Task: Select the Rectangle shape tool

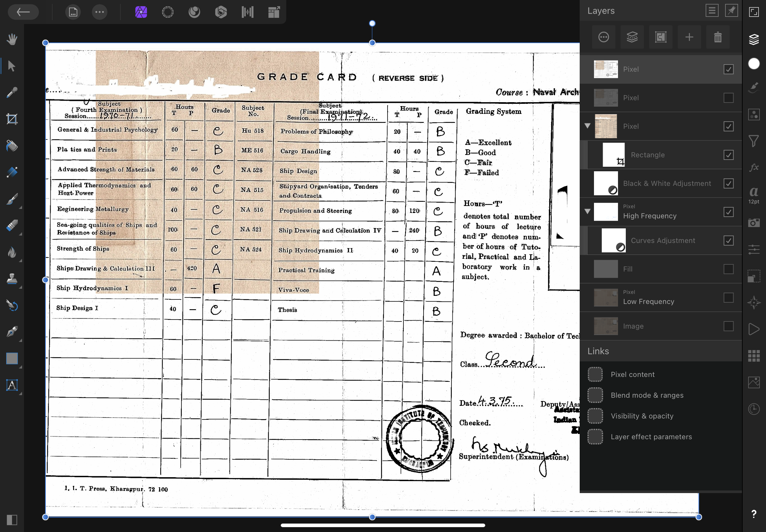Action: 12,359
